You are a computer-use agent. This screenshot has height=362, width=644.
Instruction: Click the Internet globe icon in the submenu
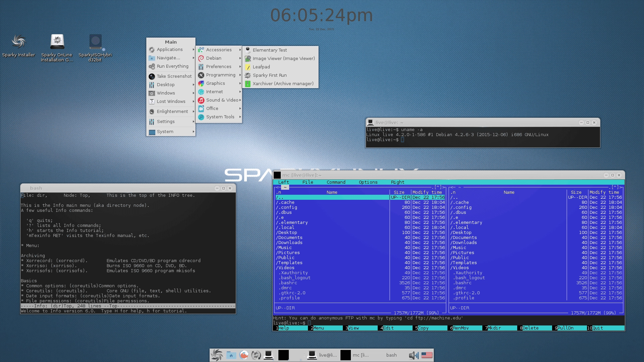click(201, 92)
